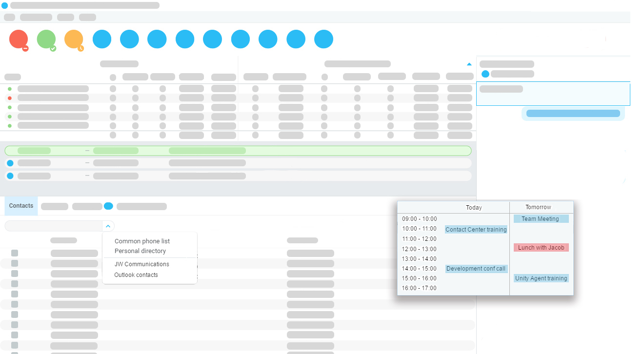Click the contact search input field
The height and width of the screenshot is (354, 644).
pyautogui.click(x=54, y=226)
